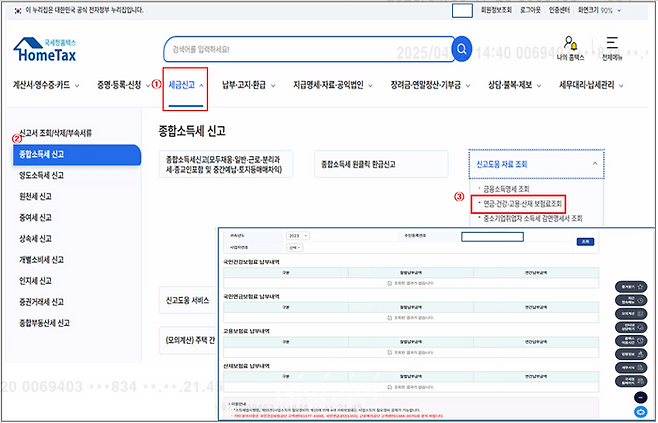Click the 종합소득세 신고 page heading
The image size is (658, 423).
pos(192,131)
